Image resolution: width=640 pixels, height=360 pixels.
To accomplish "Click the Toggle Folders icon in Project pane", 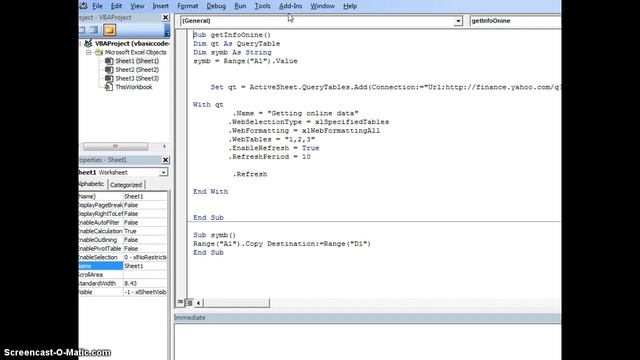I will [109, 30].
